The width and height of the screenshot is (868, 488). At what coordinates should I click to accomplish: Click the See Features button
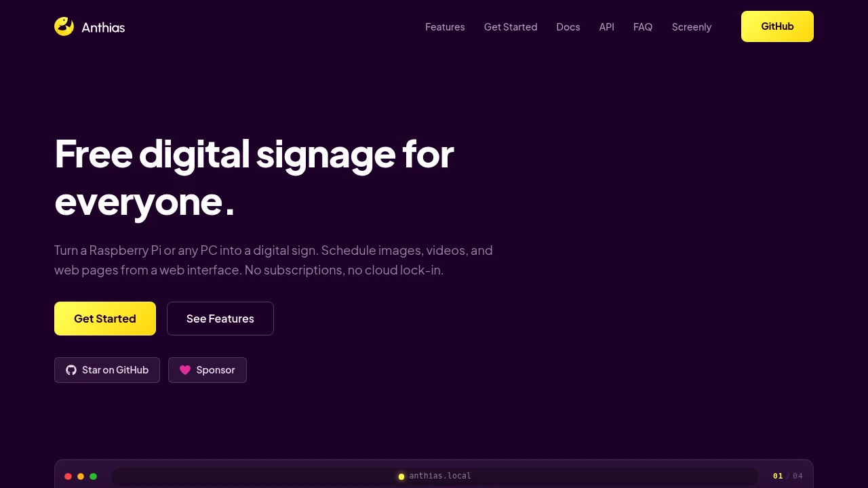(220, 319)
